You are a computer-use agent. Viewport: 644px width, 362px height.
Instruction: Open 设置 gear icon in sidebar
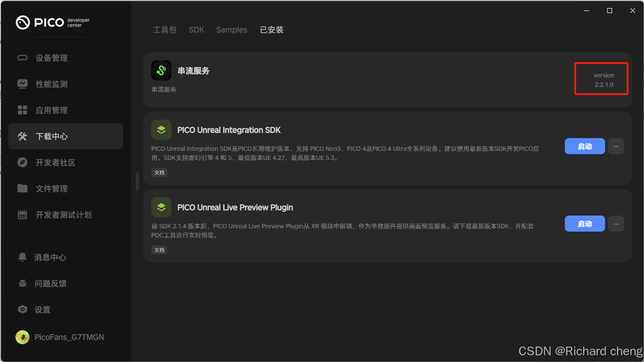(x=22, y=309)
